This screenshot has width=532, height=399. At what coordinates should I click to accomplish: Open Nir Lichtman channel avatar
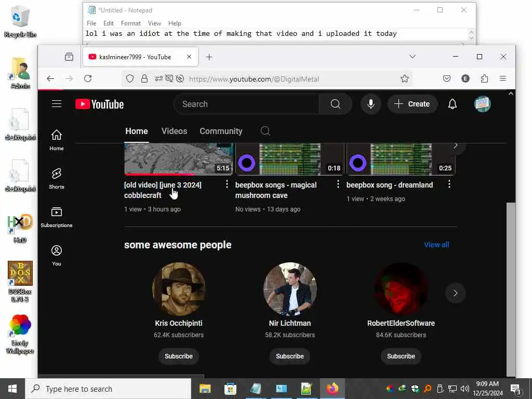[x=290, y=289]
